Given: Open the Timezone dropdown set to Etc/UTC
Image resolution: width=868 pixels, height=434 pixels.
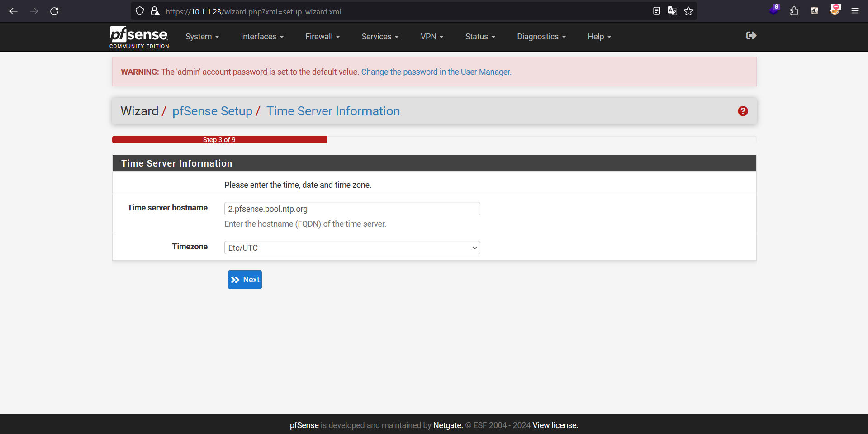Looking at the screenshot, I should point(352,248).
